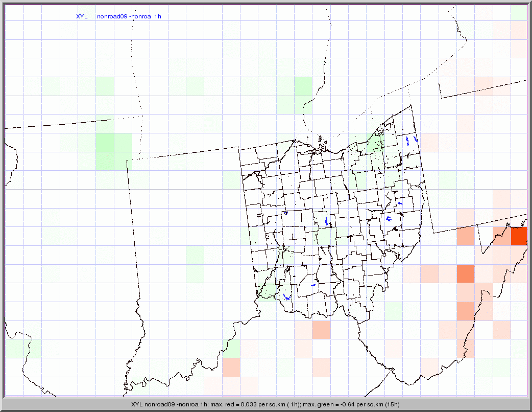Click the blue "XYL" label at the top

pos(82,16)
